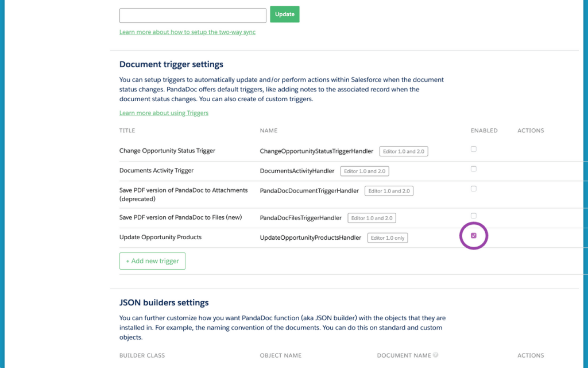
Task: Click the ACTIONS header in triggers table
Action: point(531,131)
